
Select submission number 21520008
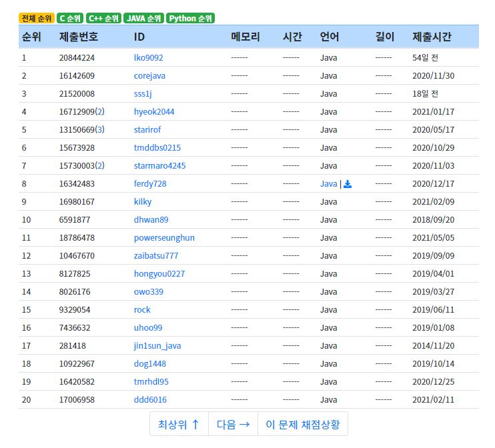(77, 94)
